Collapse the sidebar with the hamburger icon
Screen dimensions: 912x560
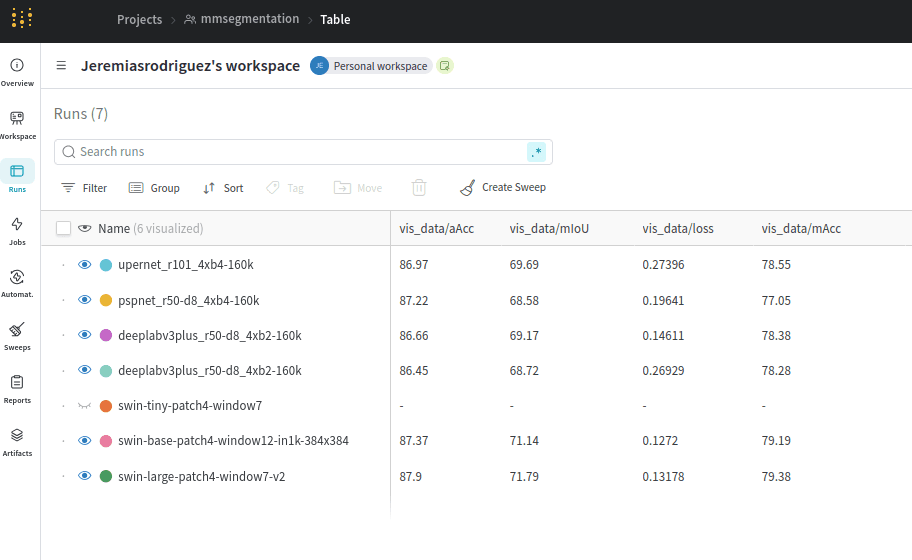[x=61, y=66]
